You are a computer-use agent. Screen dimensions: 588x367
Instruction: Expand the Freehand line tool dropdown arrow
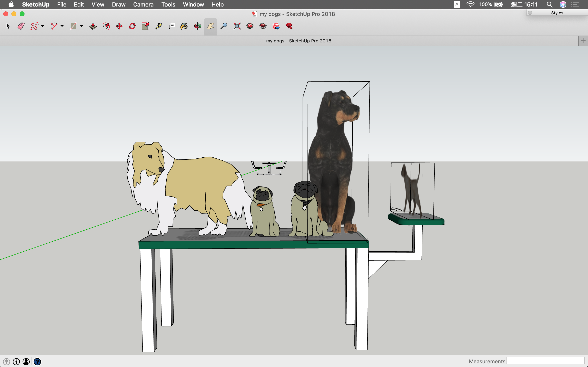click(x=42, y=26)
